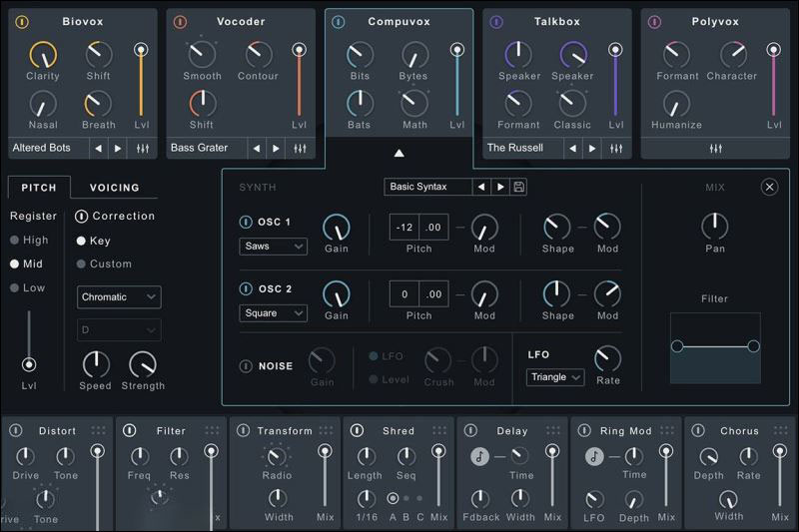Image resolution: width=799 pixels, height=532 pixels.
Task: Switch to the Voicing tab
Action: (x=114, y=188)
